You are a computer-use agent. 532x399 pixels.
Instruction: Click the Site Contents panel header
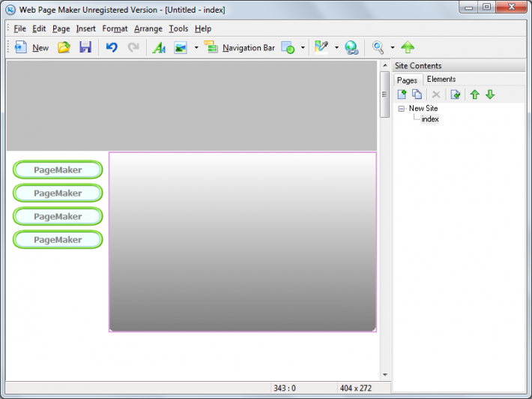click(459, 65)
